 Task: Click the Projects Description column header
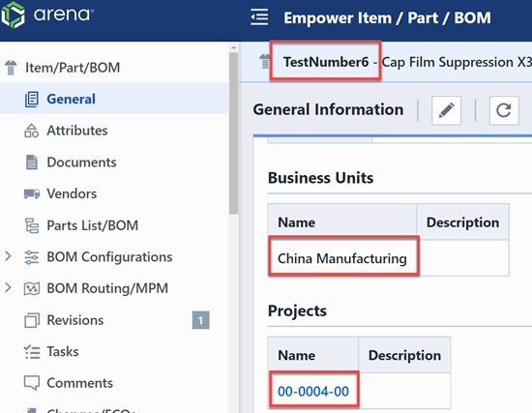click(404, 355)
